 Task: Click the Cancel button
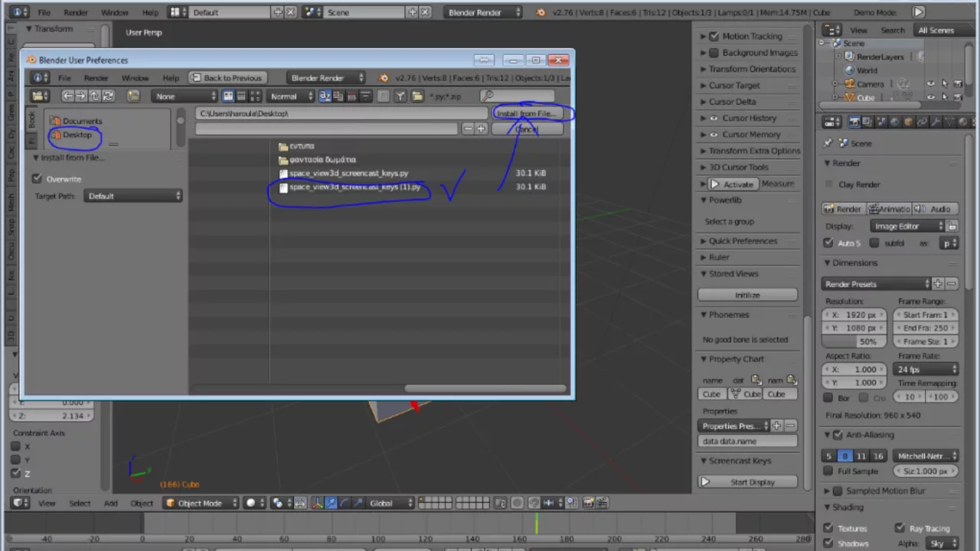click(526, 129)
